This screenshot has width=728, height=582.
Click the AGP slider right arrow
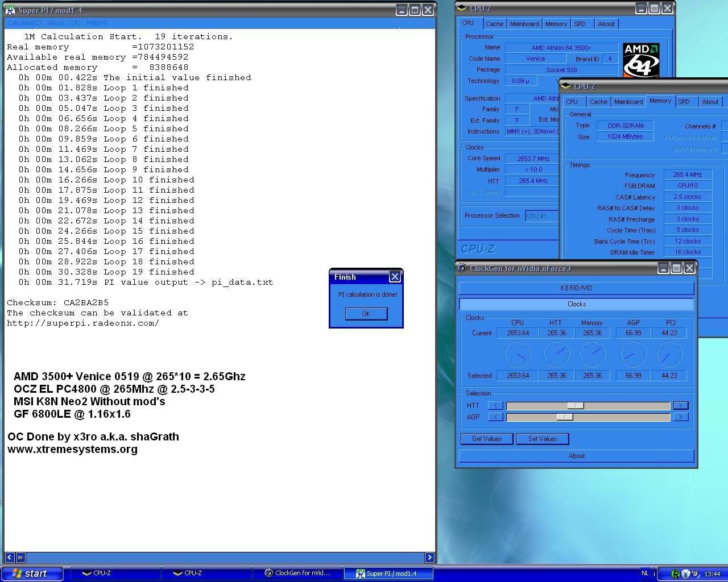[x=680, y=417]
